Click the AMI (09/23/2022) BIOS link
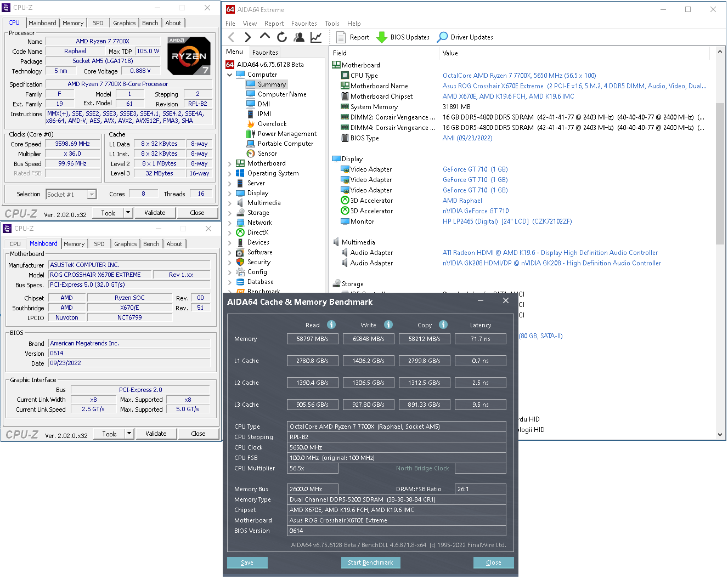728x580 pixels. point(467,138)
